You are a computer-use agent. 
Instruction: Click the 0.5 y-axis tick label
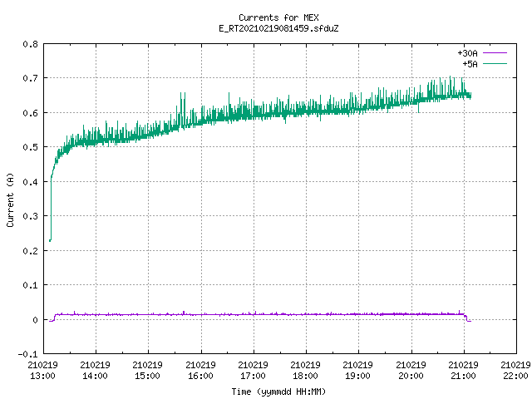(30, 147)
